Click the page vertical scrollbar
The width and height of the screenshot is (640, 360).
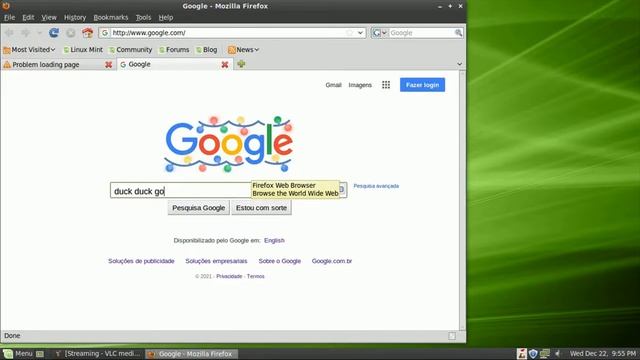(x=462, y=200)
